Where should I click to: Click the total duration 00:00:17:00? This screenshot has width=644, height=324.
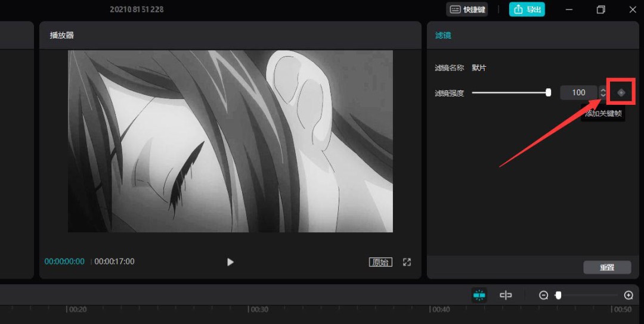point(114,261)
